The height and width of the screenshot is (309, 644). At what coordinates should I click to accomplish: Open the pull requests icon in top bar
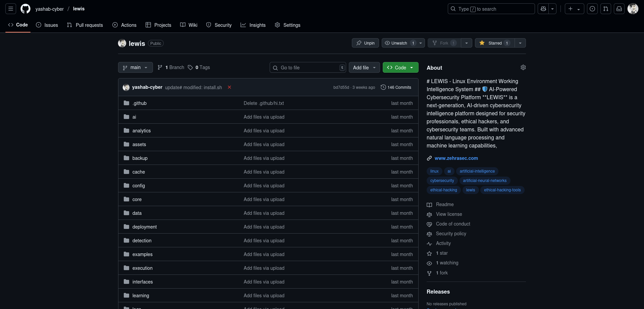(x=606, y=9)
